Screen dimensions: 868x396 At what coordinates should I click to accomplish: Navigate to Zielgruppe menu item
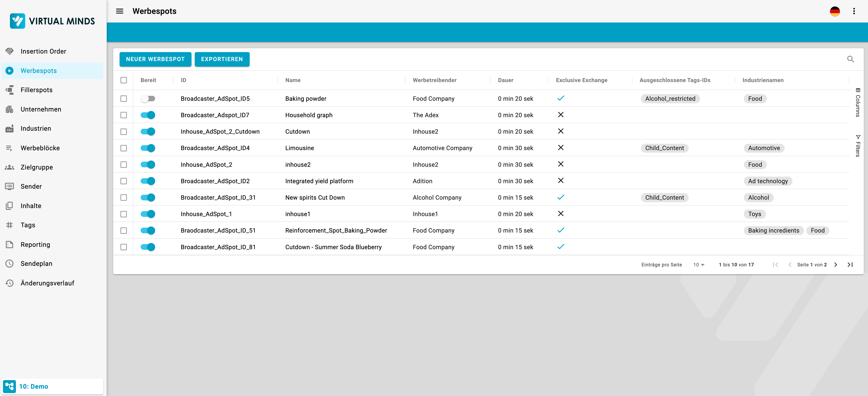coord(36,167)
